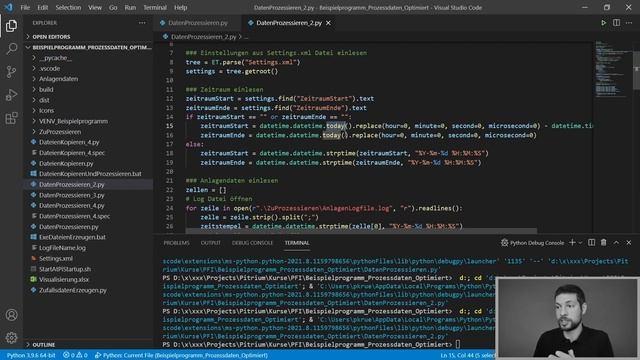Select Python Debug Console terminal
Screen dimensions: 640x360
point(532,242)
